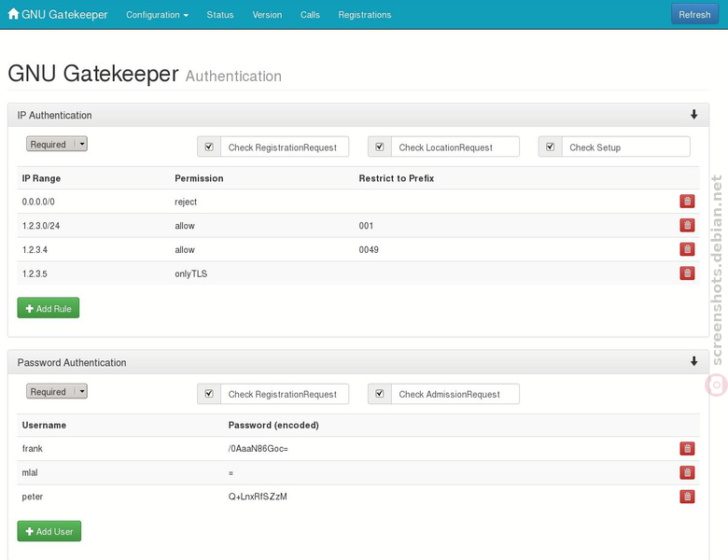Open the Calls page

(x=310, y=15)
